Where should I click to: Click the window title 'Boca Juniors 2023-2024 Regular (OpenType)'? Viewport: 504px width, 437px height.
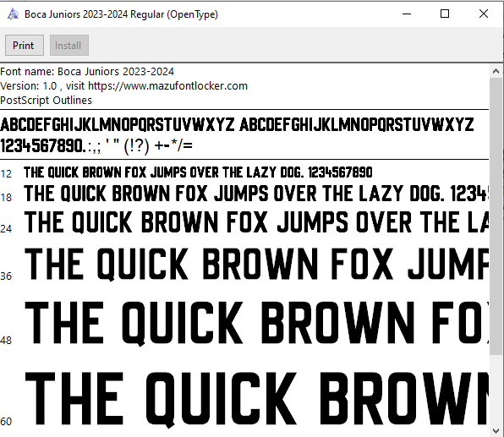pos(121,14)
